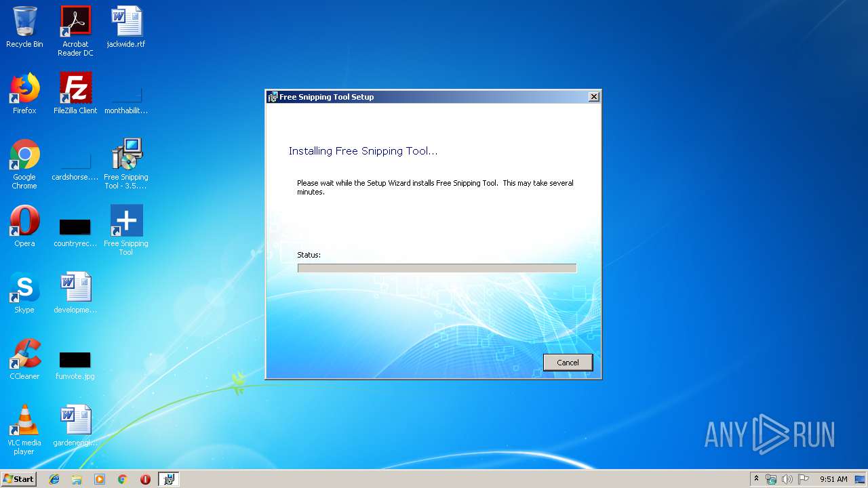Launch Opera desktop shortcut
The image size is (868, 488).
(x=24, y=226)
